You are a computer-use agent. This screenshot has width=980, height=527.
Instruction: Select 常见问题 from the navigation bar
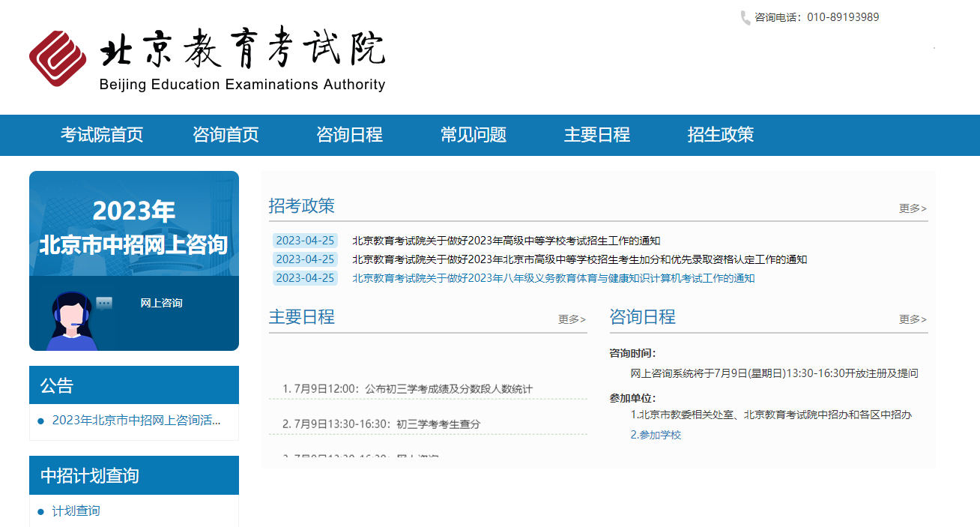474,135
